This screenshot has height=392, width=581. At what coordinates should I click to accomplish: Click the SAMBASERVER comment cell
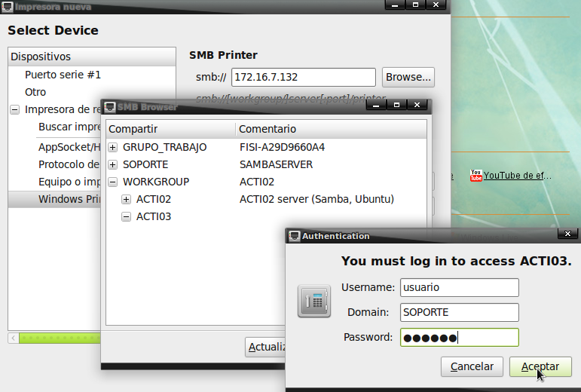(x=276, y=164)
